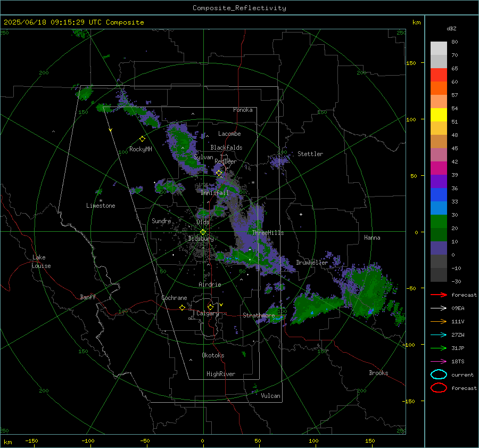
Task: Click the Lacombe label
Action: click(x=229, y=134)
